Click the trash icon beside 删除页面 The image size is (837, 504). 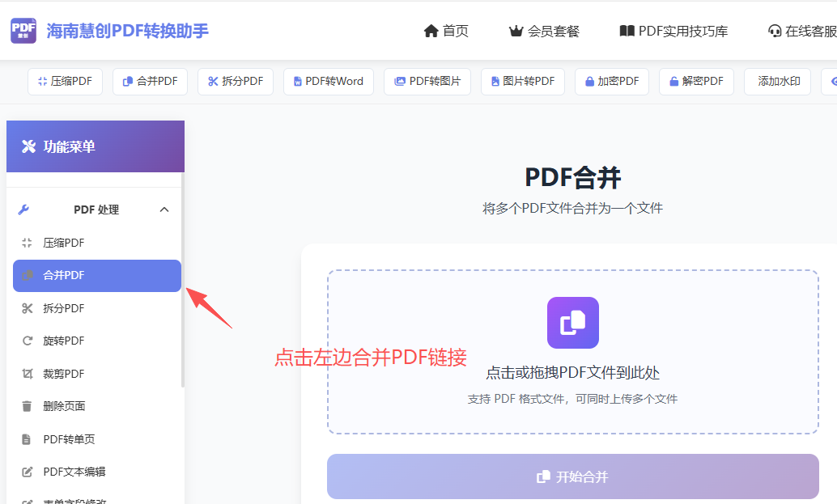pyautogui.click(x=27, y=406)
